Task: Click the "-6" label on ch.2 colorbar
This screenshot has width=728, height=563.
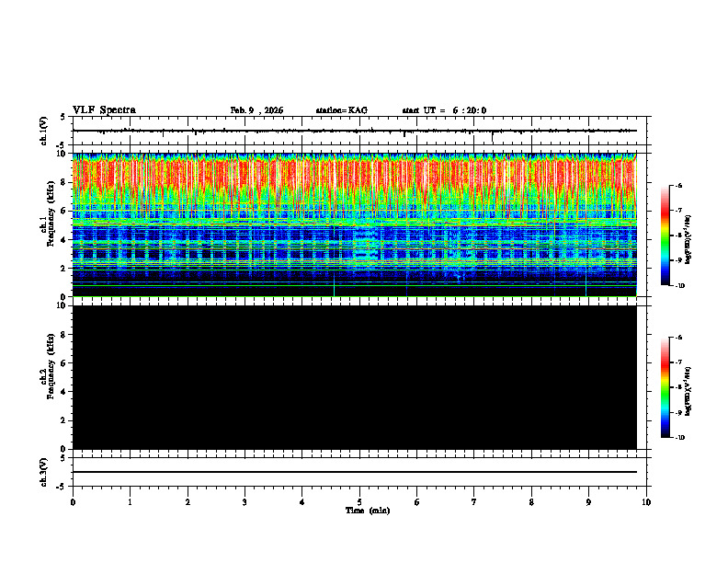Action: coord(678,338)
